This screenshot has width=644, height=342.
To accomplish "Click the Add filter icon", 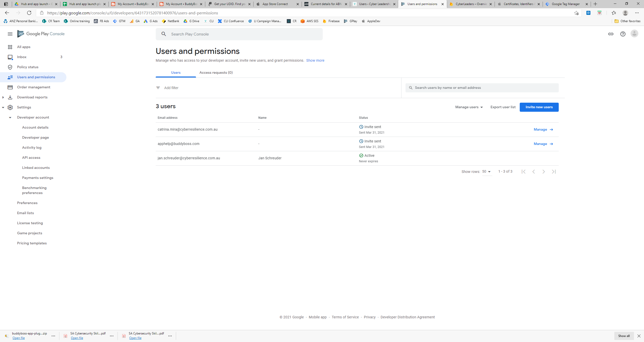I will [158, 88].
